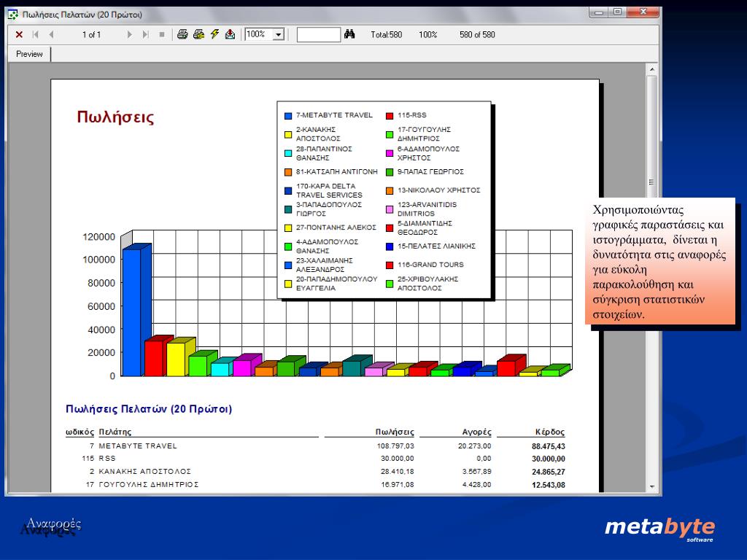Click the 116-GRAND TOURS legend swatch
This screenshot has width=747, height=560.
(390, 265)
